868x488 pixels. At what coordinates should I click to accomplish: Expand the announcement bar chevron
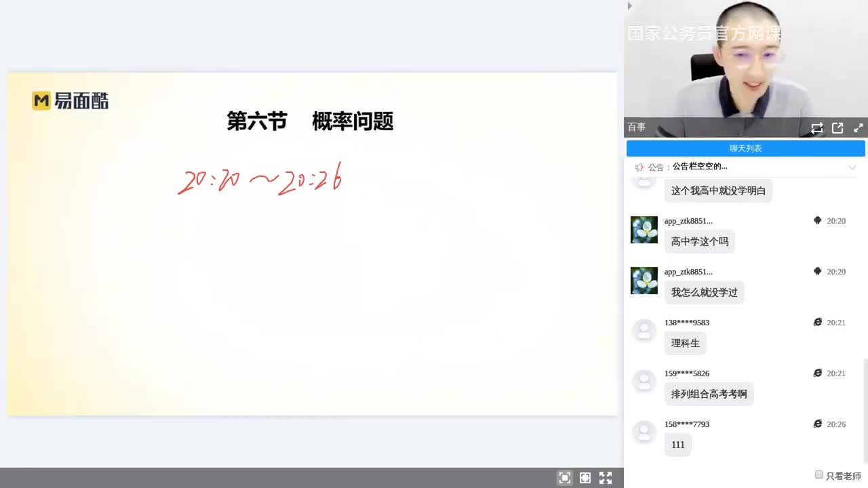point(852,167)
